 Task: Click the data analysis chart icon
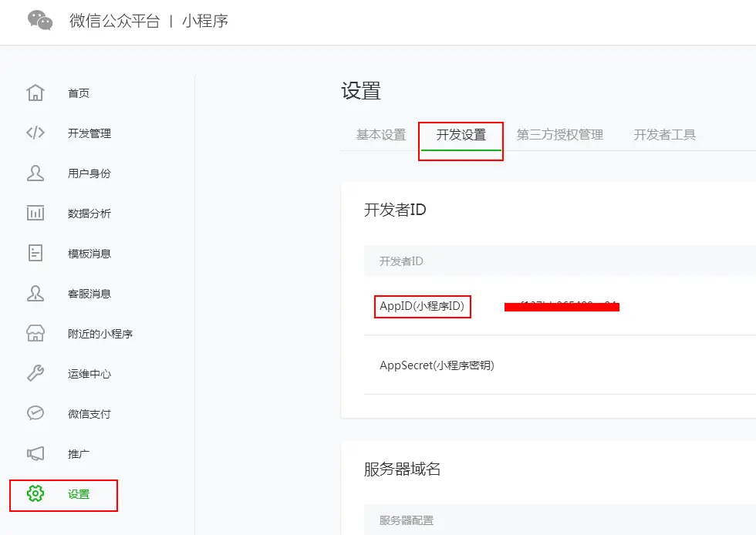click(x=35, y=213)
